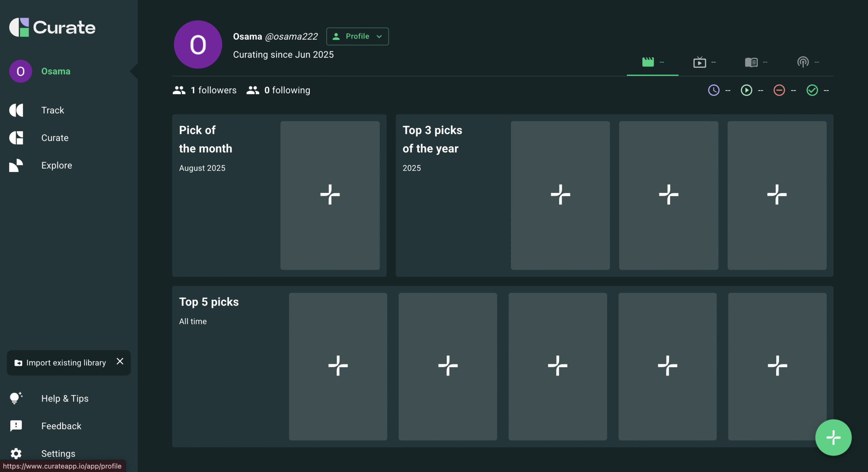868x472 pixels.
Task: Filter by the green completed checkmark icon
Action: [812, 90]
